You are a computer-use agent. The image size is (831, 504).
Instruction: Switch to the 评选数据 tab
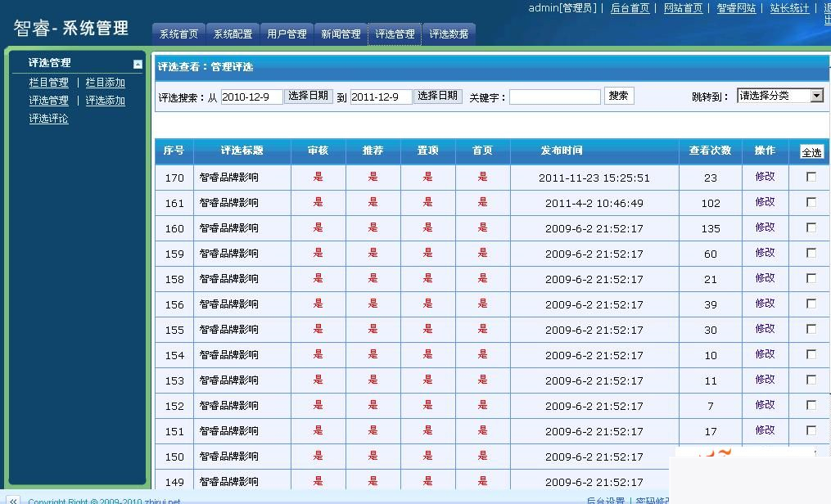coord(449,34)
